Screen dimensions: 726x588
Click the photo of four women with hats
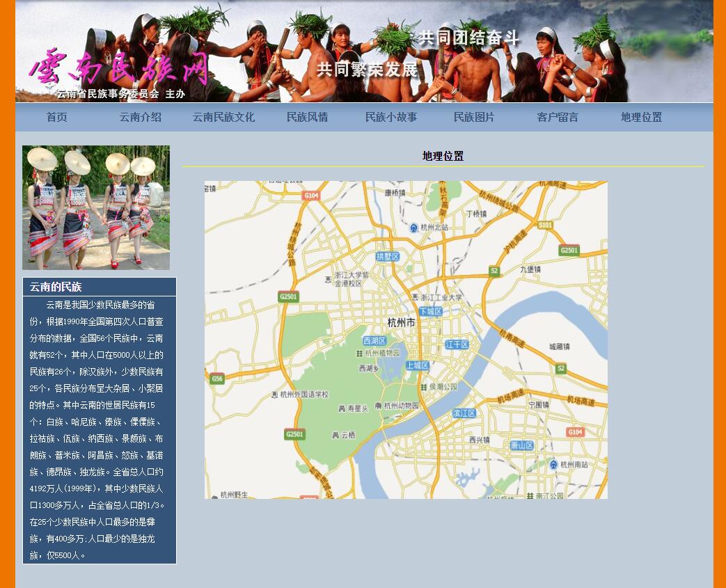tap(96, 207)
